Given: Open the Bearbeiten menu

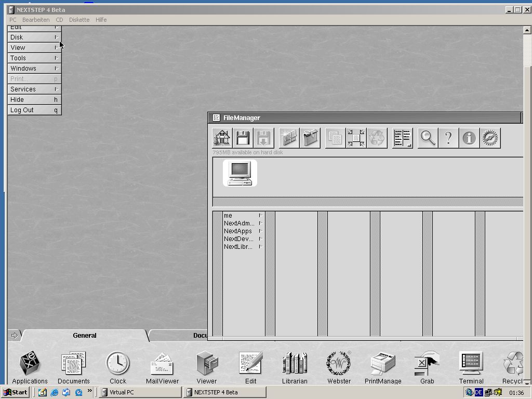Looking at the screenshot, I should pos(36,20).
